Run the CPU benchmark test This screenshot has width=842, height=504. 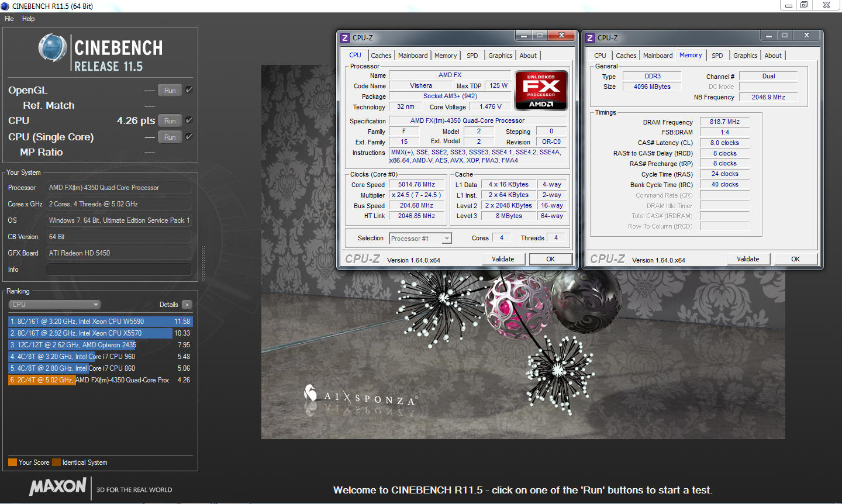(170, 121)
